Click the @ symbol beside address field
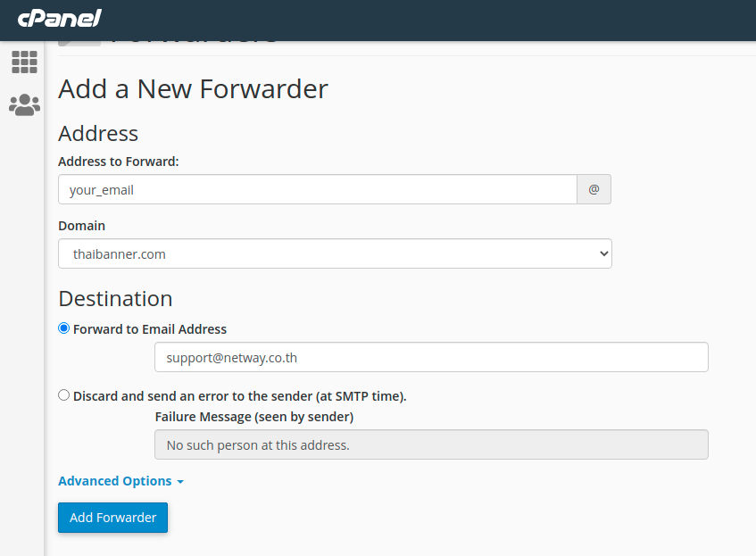This screenshot has width=756, height=556. point(594,190)
